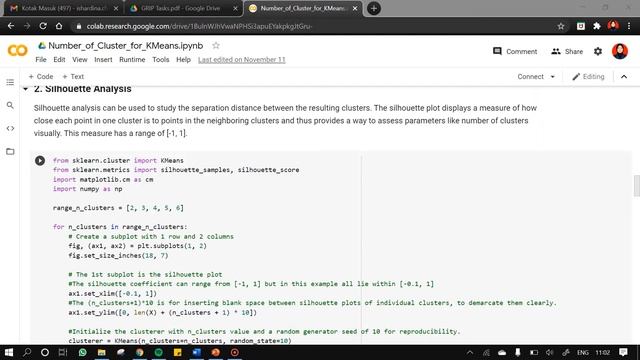The height and width of the screenshot is (360, 640).
Task: Open the File menu
Action: point(41,60)
